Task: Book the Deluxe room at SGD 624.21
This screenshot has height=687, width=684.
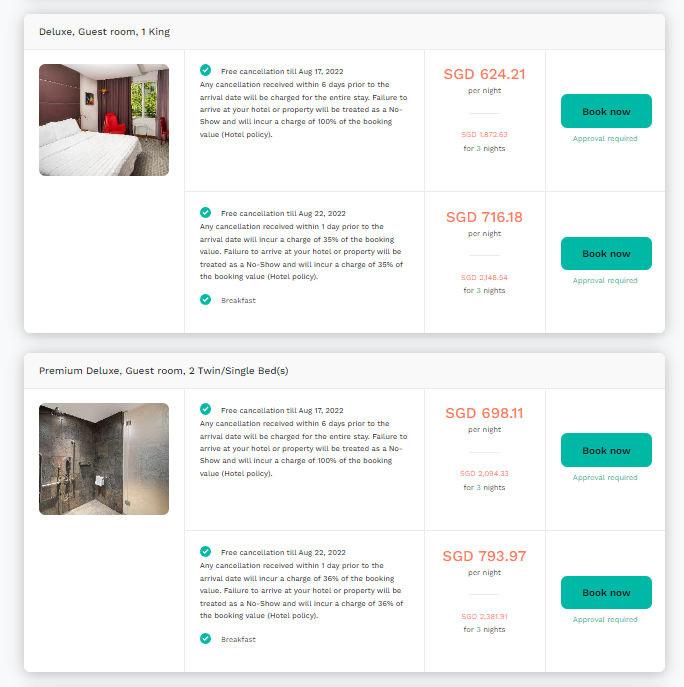Action: pyautogui.click(x=606, y=111)
